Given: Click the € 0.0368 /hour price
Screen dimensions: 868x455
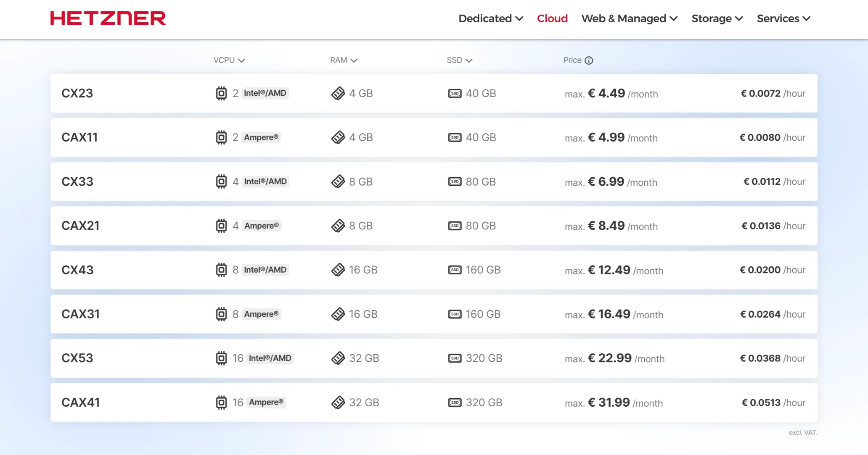Looking at the screenshot, I should tap(773, 358).
